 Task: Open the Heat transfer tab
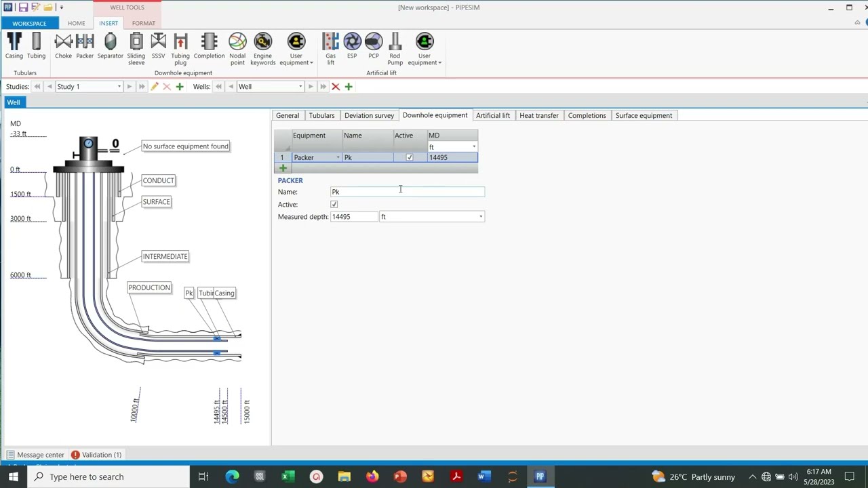539,115
